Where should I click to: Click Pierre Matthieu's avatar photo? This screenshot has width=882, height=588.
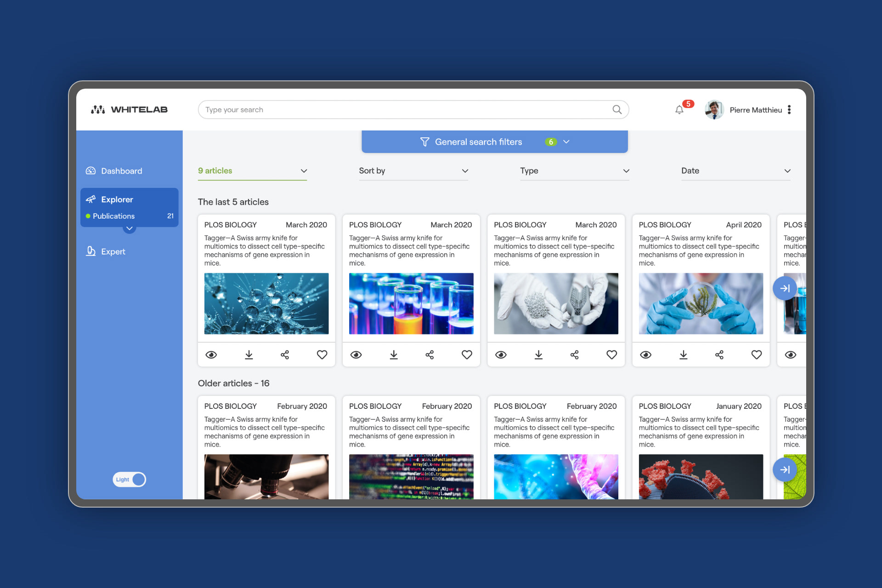coord(714,109)
